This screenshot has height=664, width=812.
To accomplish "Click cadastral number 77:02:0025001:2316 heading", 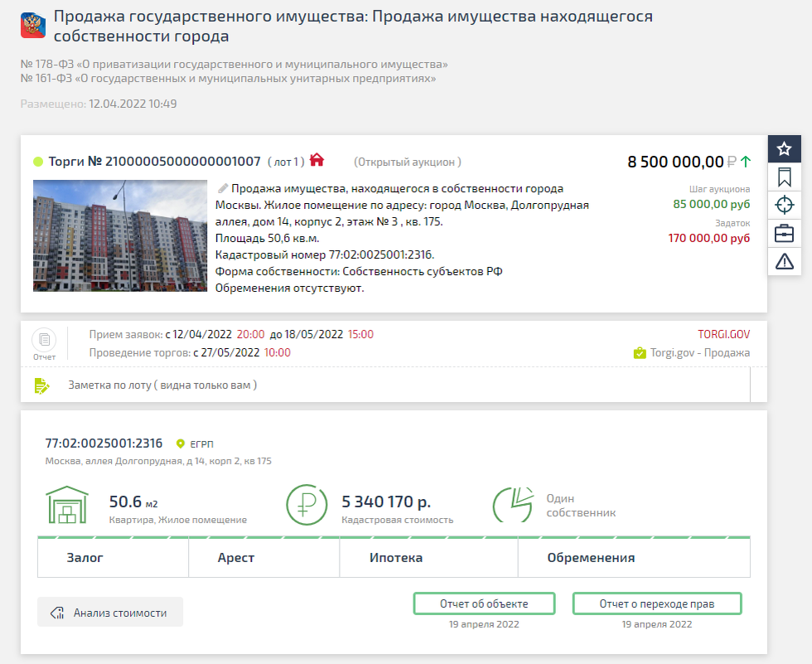I will pyautogui.click(x=104, y=443).
